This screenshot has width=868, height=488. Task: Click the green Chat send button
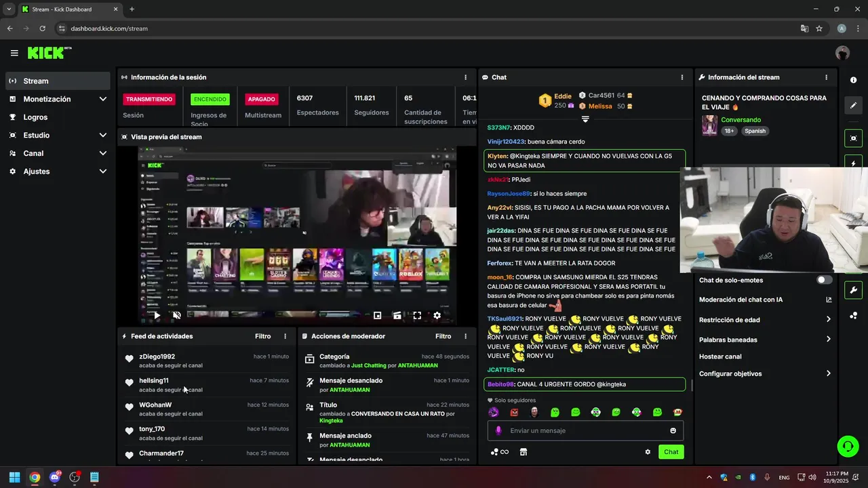click(x=671, y=452)
